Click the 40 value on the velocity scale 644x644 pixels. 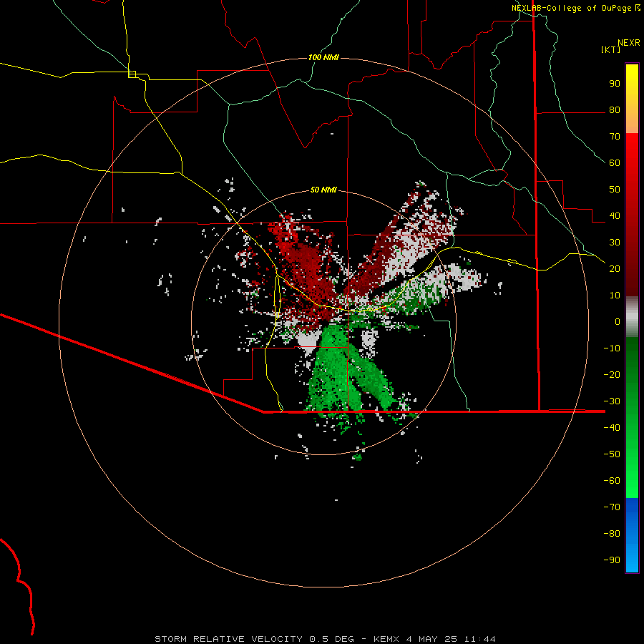[615, 215]
